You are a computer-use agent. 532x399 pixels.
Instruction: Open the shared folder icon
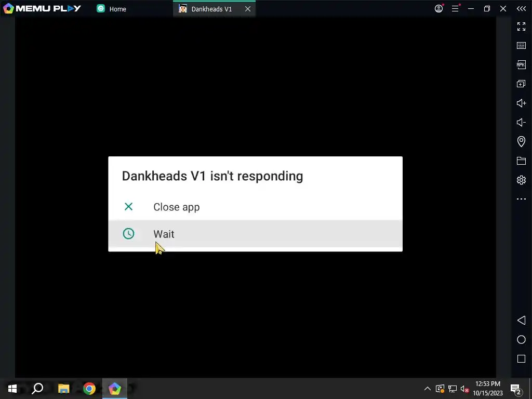[521, 161]
